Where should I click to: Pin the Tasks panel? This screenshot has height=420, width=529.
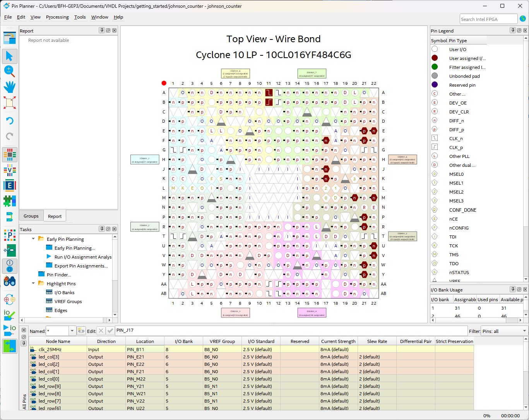tap(102, 229)
